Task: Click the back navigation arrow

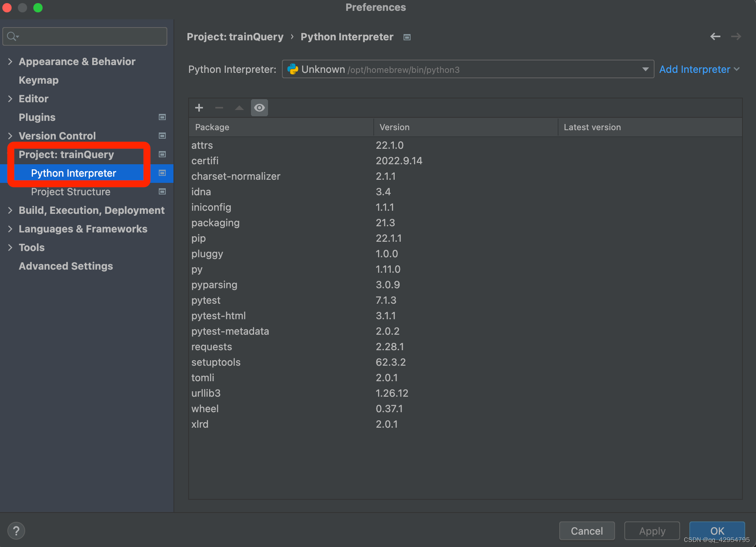Action: tap(715, 36)
